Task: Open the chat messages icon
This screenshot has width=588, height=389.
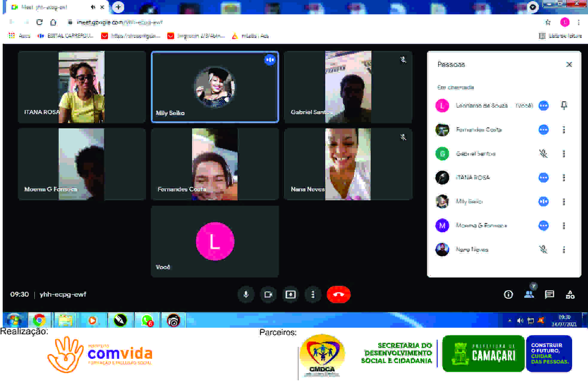Action: coord(549,295)
